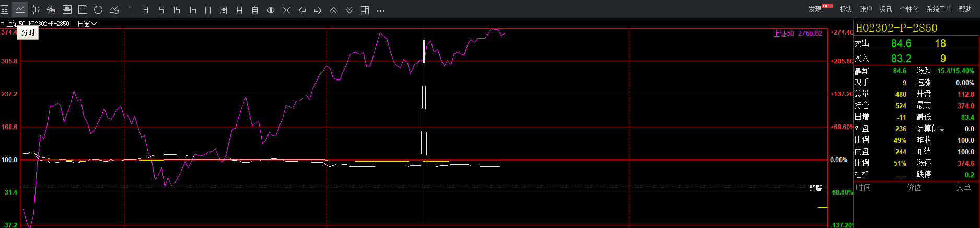Click the expand horizontally arrows icon
The height and width of the screenshot is (228, 980).
point(271,9)
